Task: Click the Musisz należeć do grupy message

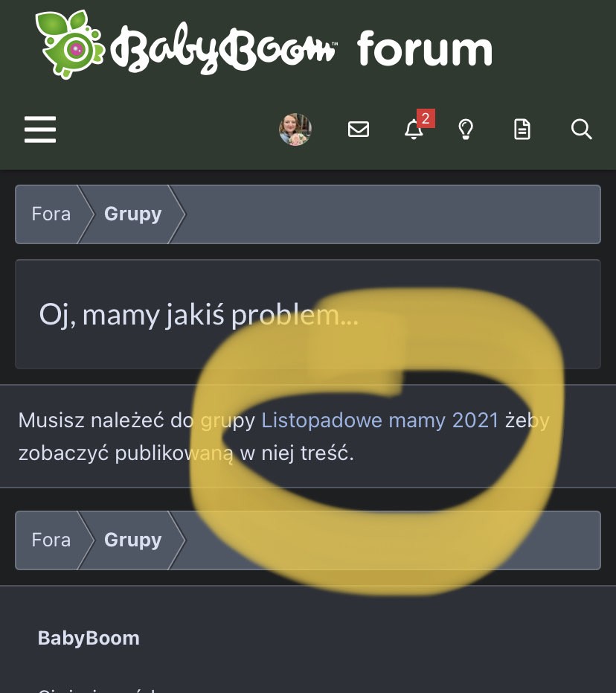Action: (283, 437)
